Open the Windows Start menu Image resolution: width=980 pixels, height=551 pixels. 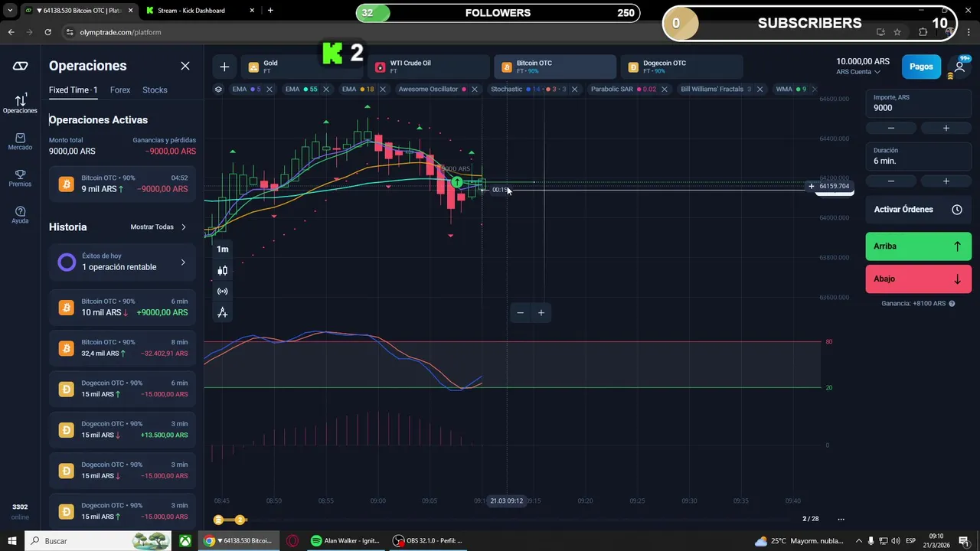[x=12, y=541]
